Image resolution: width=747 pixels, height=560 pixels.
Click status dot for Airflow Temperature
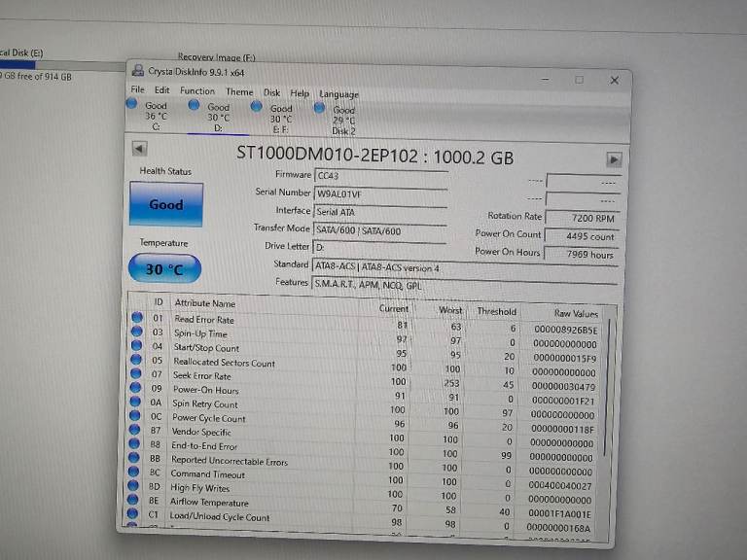(x=133, y=499)
